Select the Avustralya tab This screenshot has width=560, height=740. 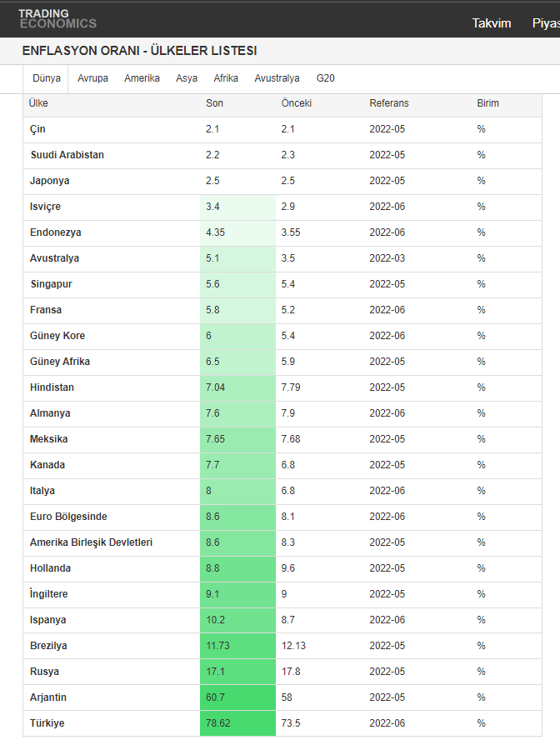pyautogui.click(x=277, y=78)
